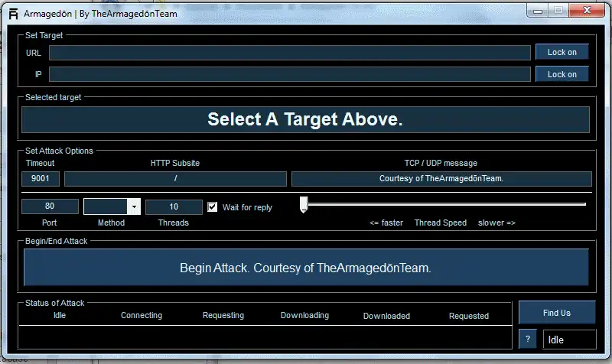This screenshot has height=364, width=612.
Task: Click the Timeout label
Action: pos(41,163)
